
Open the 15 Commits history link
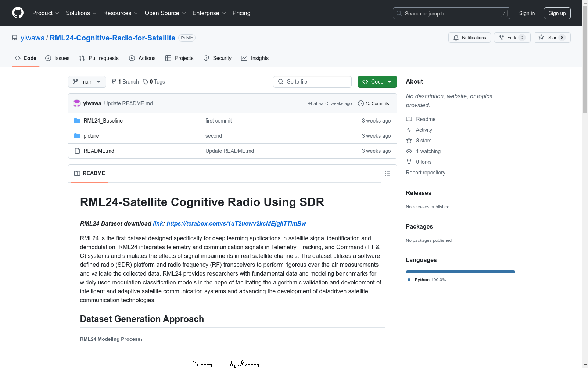point(373,103)
